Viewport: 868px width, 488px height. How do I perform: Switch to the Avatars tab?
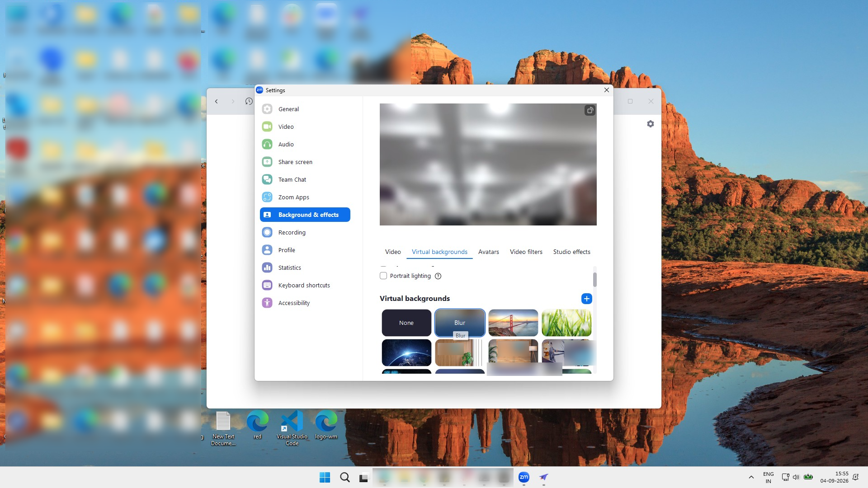489,252
